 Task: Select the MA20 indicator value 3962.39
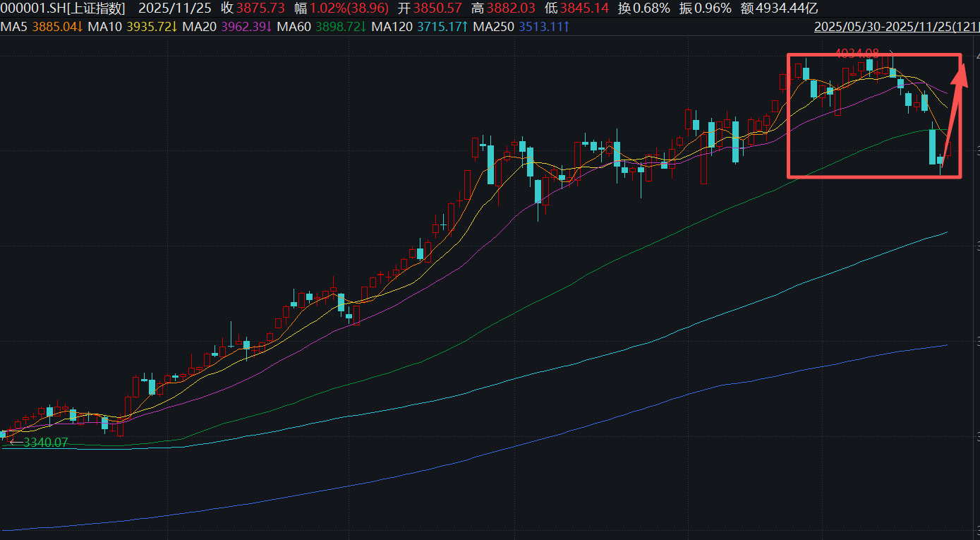[246, 27]
